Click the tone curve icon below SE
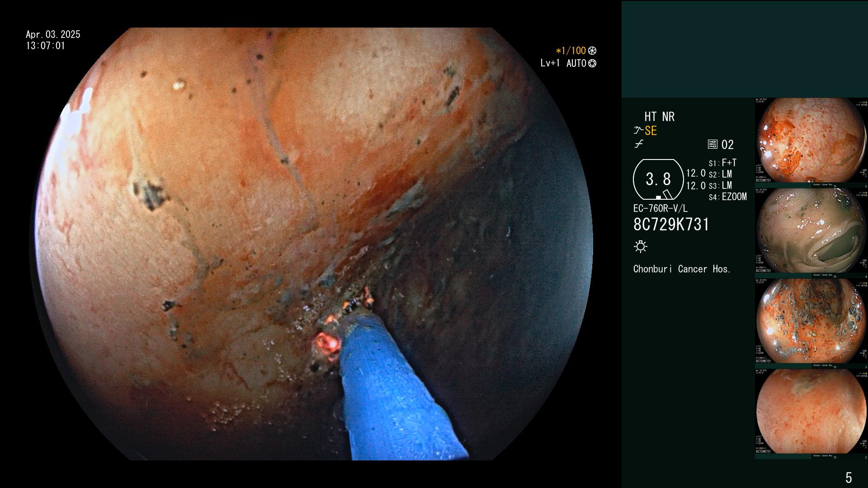 639,144
